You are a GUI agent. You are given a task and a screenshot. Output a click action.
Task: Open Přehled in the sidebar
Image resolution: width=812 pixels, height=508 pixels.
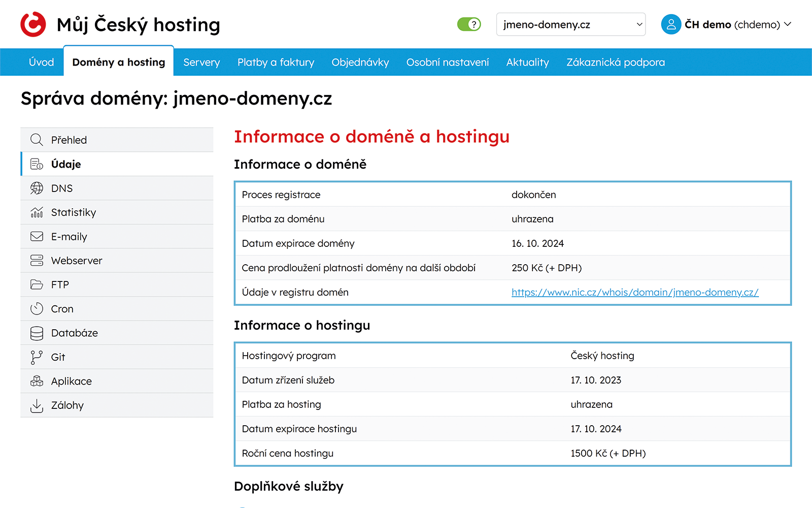tap(117, 140)
